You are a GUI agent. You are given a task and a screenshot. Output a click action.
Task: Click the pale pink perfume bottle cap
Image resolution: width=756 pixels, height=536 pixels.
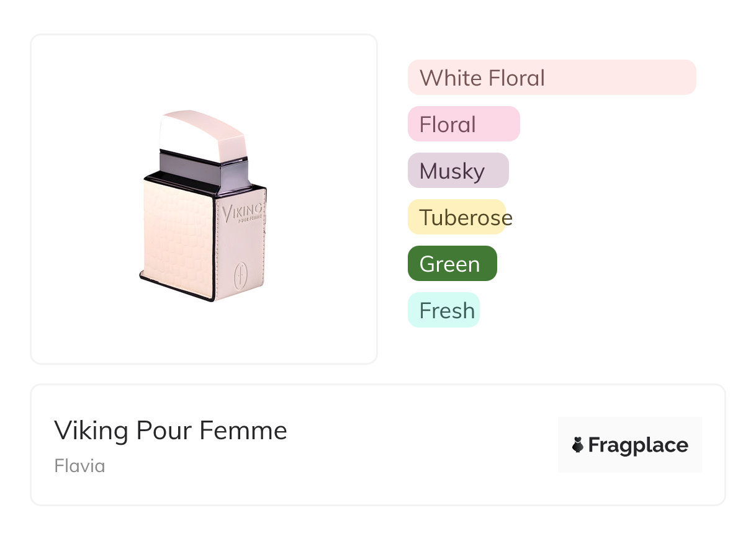click(x=202, y=133)
